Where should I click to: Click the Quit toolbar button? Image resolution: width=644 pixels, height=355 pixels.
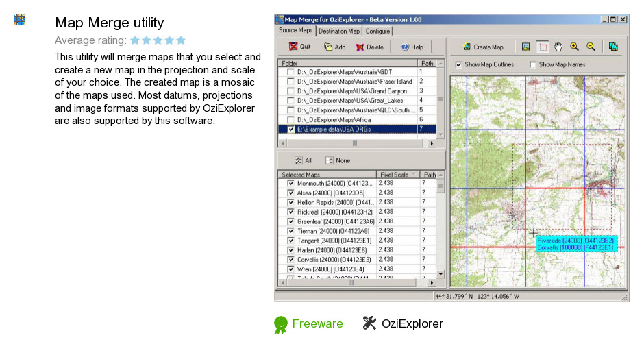[x=299, y=47]
